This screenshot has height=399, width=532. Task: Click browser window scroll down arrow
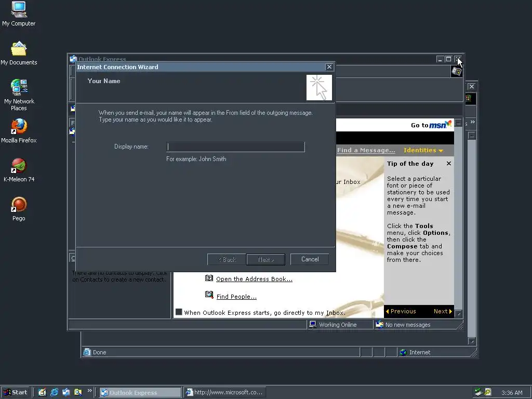pyautogui.click(x=472, y=341)
